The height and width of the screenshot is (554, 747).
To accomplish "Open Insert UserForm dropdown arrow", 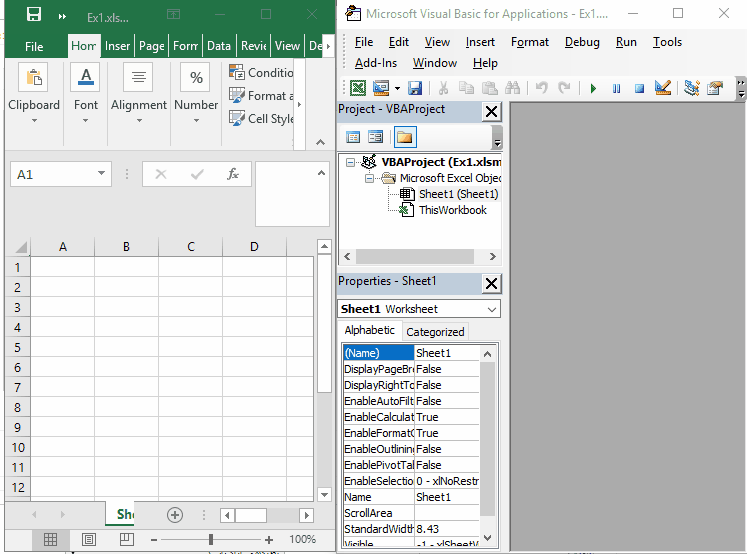I will click(397, 88).
